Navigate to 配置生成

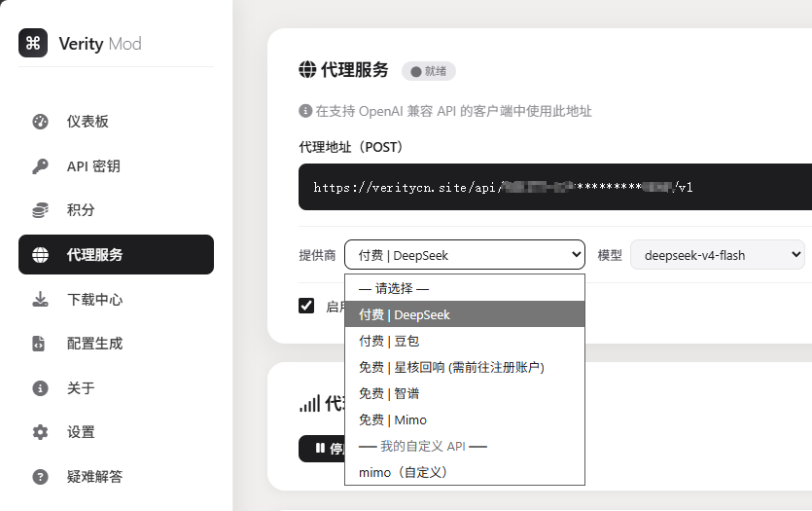pyautogui.click(x=116, y=344)
